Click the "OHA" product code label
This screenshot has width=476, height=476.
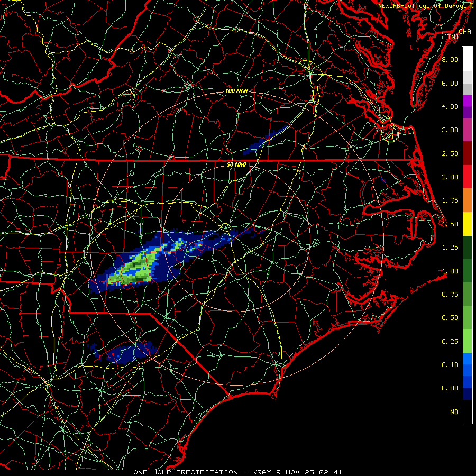click(x=465, y=32)
